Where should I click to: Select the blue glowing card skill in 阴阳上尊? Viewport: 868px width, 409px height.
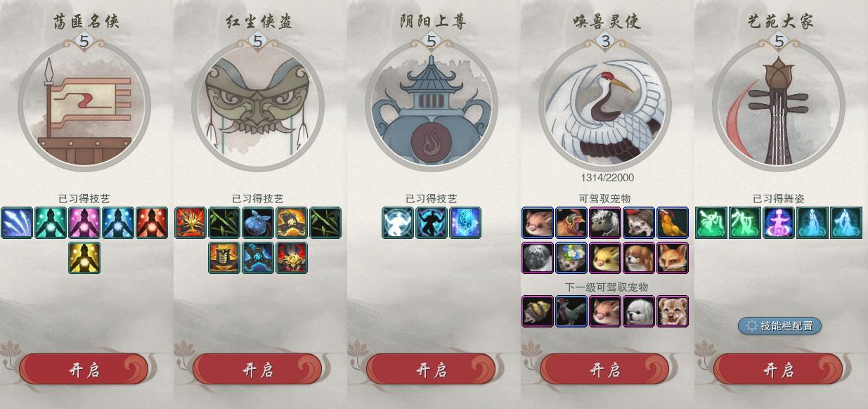coord(465,223)
